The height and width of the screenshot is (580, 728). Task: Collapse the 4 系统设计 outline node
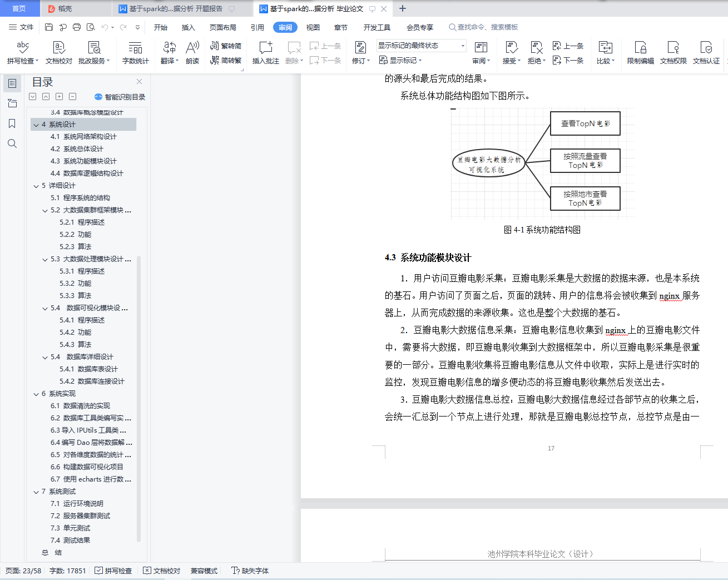pos(36,125)
